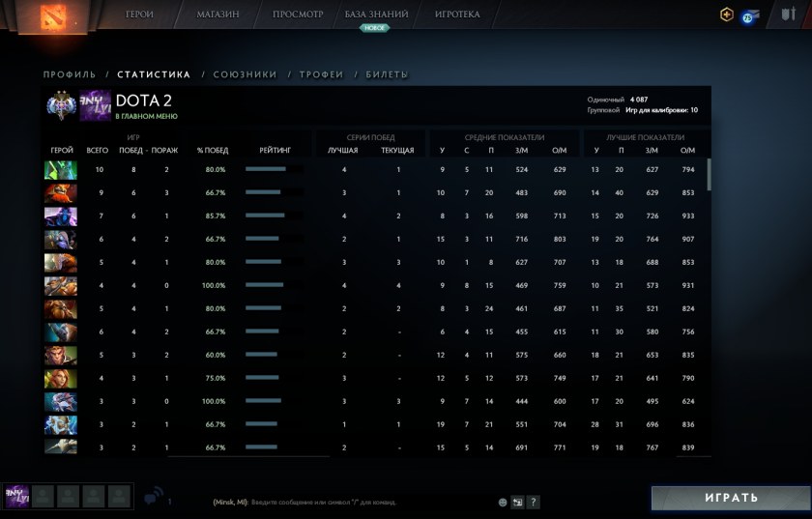The height and width of the screenshot is (519, 812).
Task: Open the notifications icon showing 75
Action: pyautogui.click(x=749, y=16)
